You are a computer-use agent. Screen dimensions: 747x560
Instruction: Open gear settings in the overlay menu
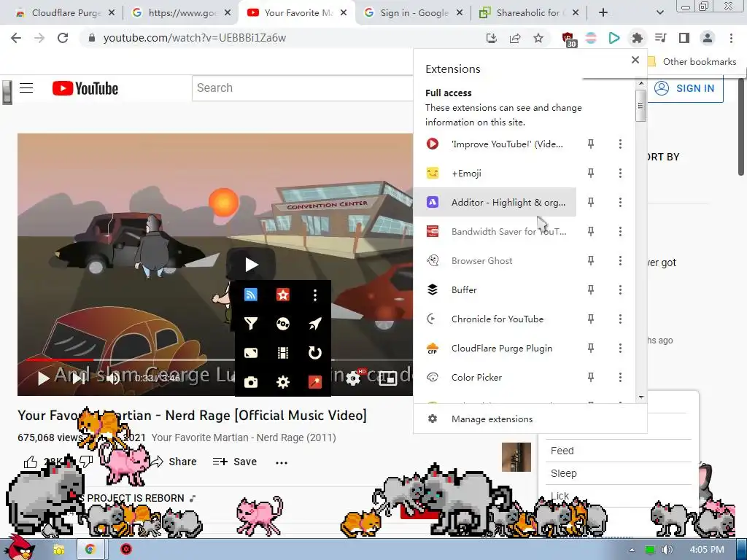click(283, 382)
